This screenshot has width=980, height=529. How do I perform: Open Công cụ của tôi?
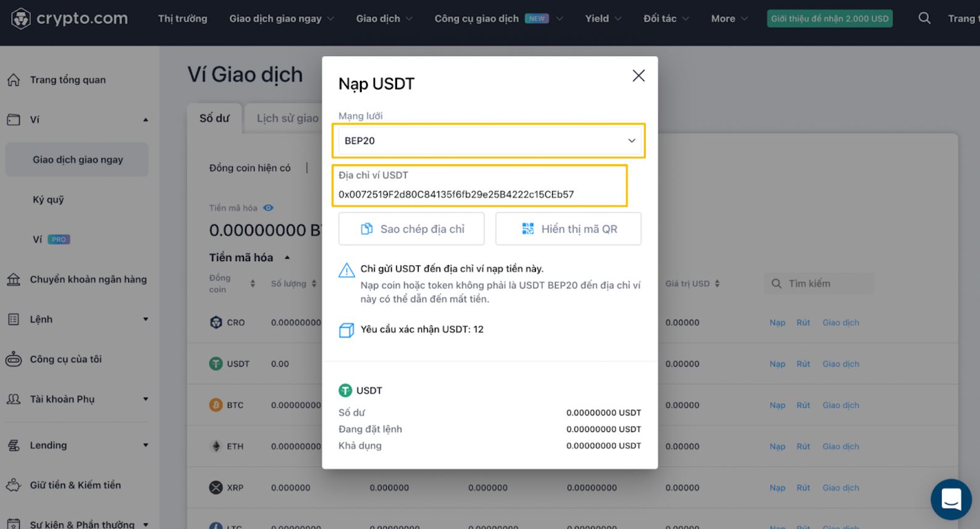point(65,359)
